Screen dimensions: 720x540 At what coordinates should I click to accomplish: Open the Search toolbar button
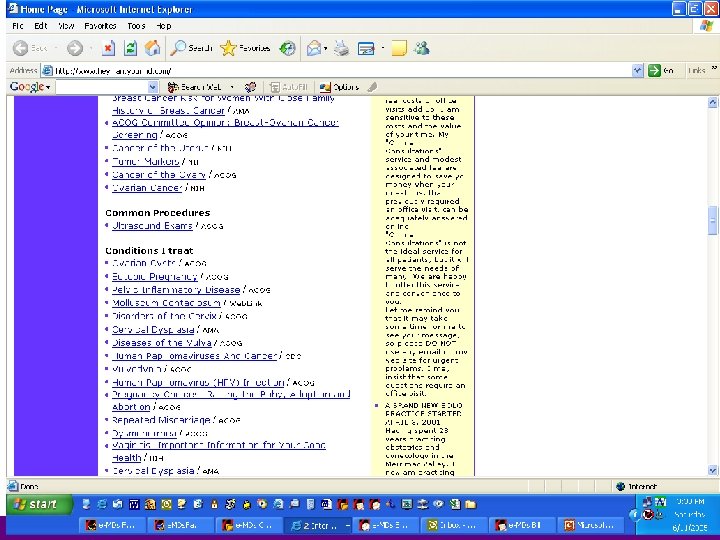[191, 48]
